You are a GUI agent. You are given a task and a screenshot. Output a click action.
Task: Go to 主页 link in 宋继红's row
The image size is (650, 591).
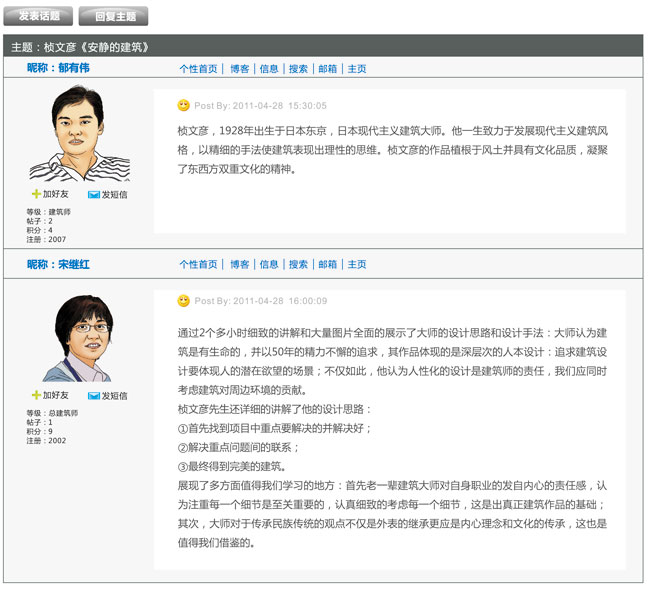pos(357,264)
